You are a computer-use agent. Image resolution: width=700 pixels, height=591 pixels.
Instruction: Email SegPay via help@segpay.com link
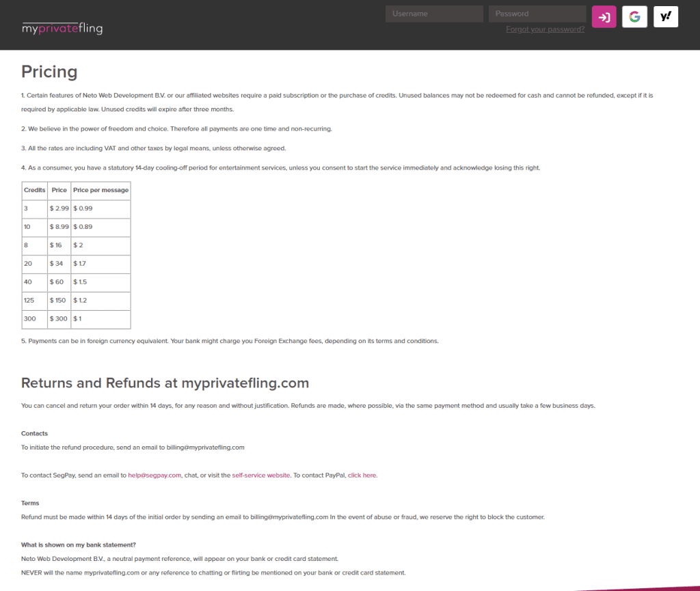154,476
